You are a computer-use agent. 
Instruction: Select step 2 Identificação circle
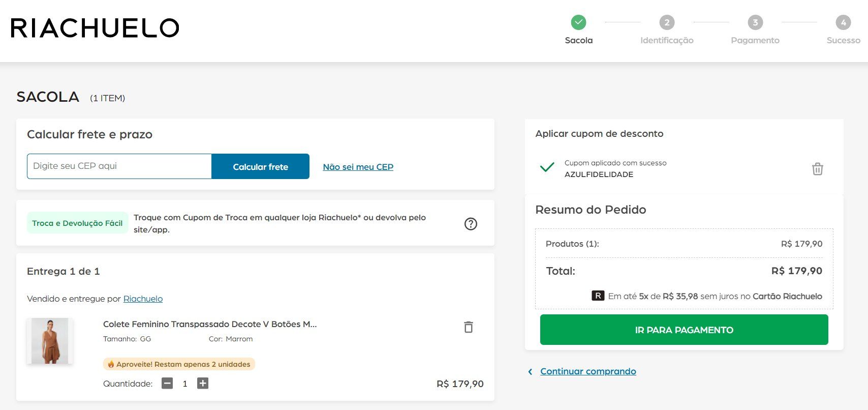tap(667, 22)
